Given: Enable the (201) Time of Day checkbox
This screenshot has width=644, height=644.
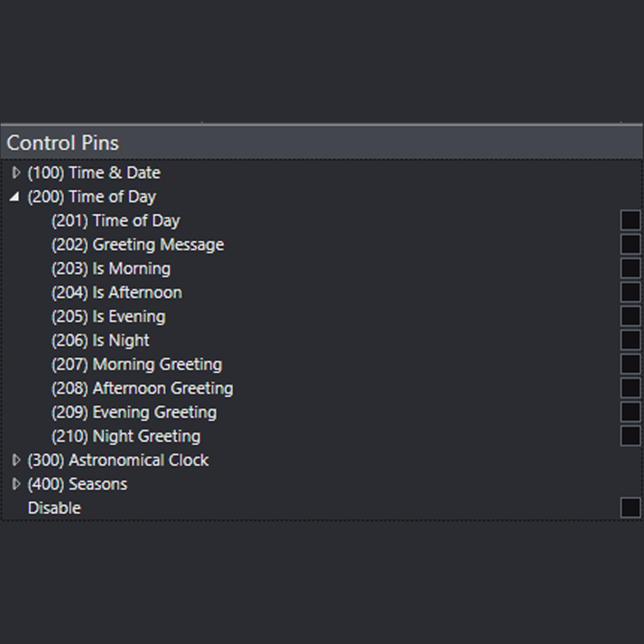Looking at the screenshot, I should point(630,219).
